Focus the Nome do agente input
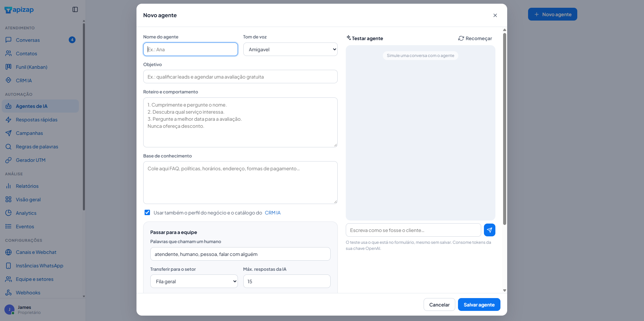Viewport: 644px width, 321px height. coord(190,49)
